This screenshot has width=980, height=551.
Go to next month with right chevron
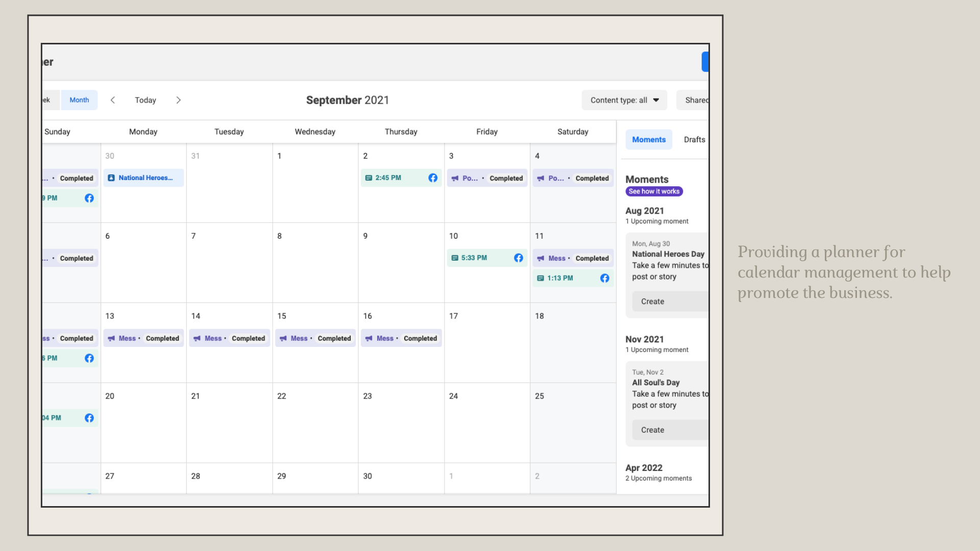pos(178,100)
